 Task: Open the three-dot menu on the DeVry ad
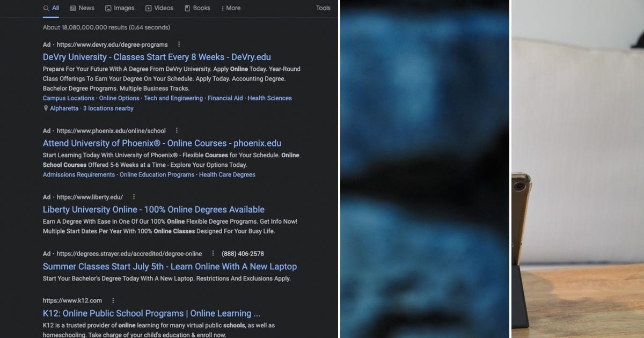179,45
